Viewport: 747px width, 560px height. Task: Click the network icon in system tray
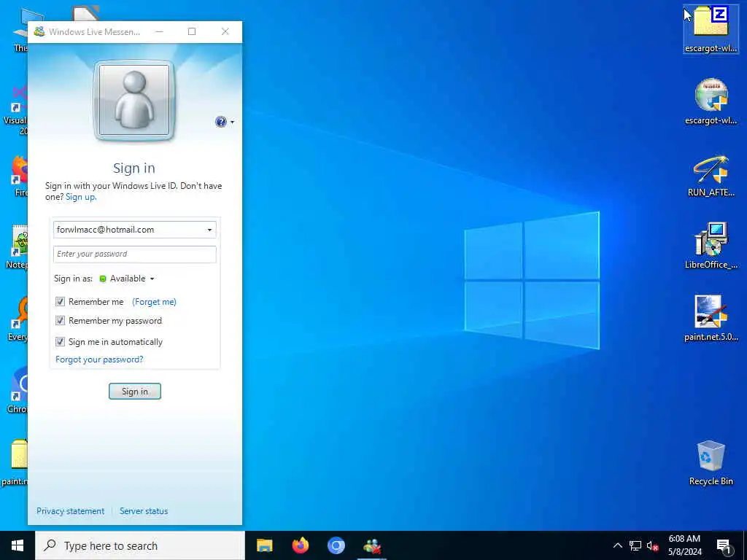click(x=635, y=545)
